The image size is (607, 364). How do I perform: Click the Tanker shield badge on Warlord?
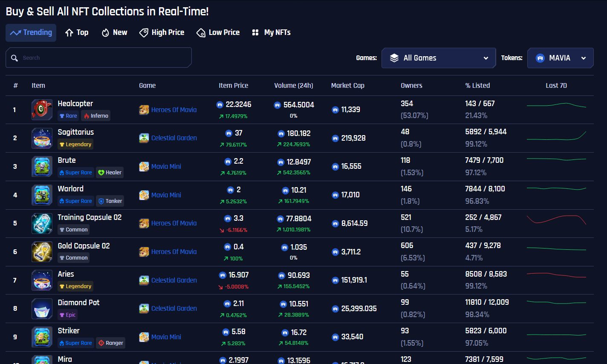(110, 201)
